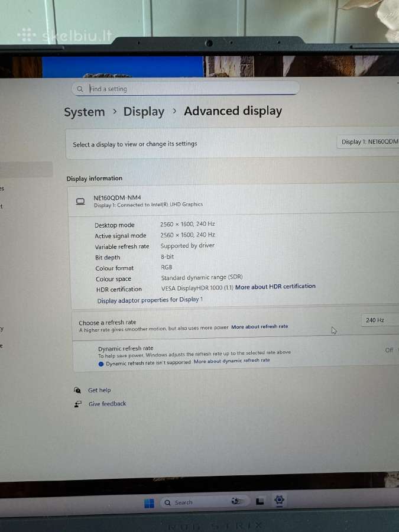Click the Give feedback person icon
This screenshot has width=399, height=532.
77,404
